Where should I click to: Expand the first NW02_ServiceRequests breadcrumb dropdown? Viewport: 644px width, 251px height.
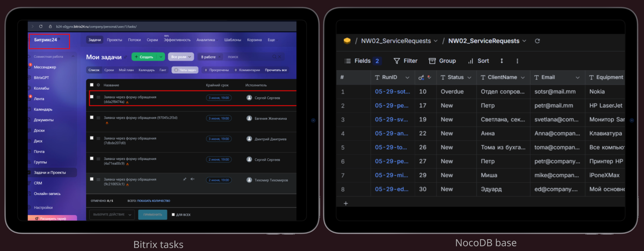point(436,41)
